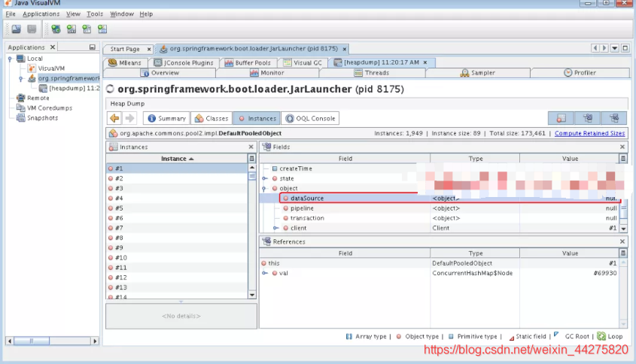Switch to the Threads tab

pyautogui.click(x=372, y=73)
